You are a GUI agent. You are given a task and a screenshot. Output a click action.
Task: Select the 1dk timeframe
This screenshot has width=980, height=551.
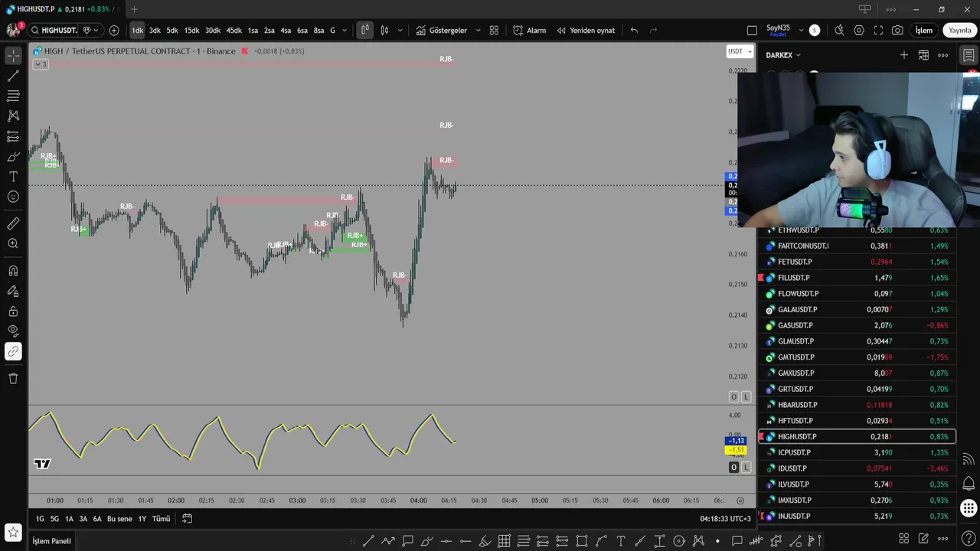[137, 31]
